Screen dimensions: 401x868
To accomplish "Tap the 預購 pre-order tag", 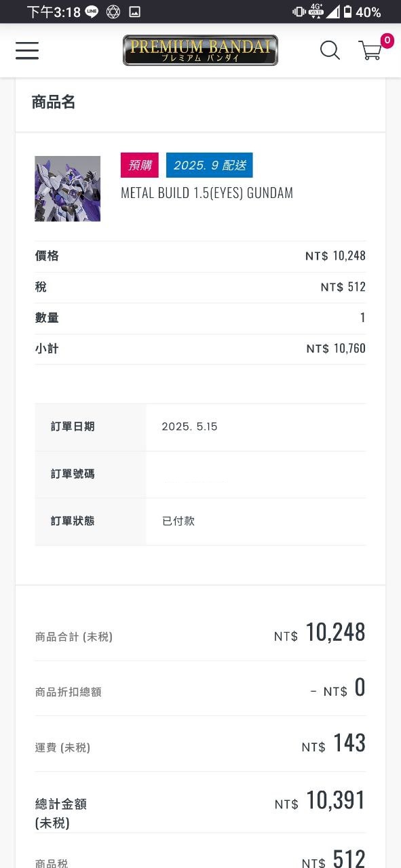I will click(x=140, y=165).
